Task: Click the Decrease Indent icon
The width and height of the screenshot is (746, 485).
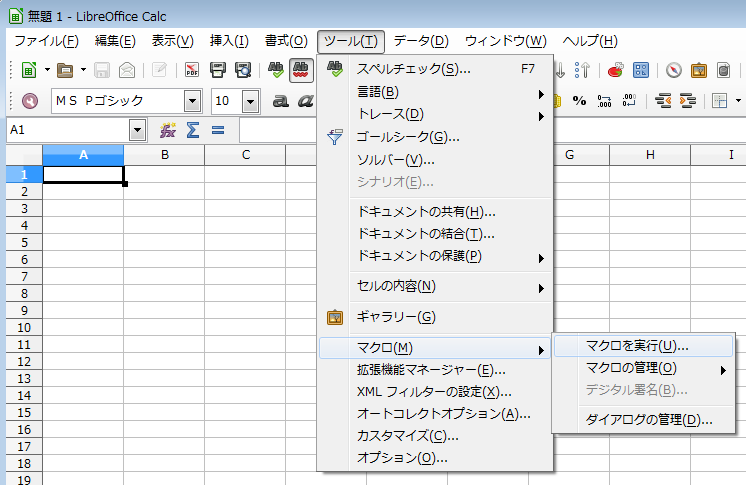Action: tap(663, 101)
